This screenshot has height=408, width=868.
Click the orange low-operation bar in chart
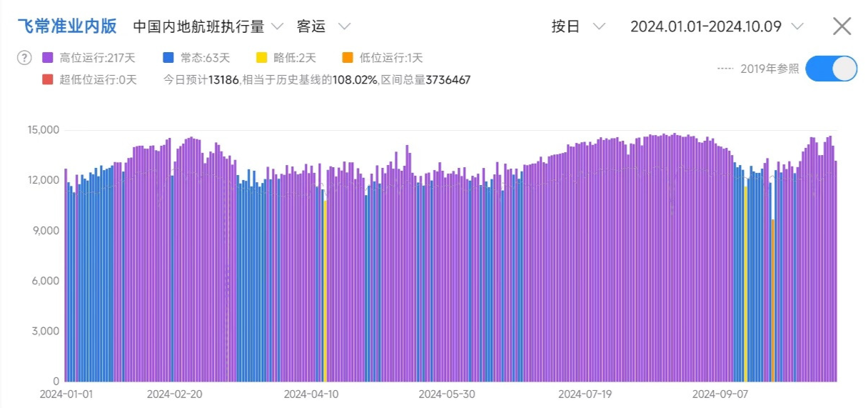click(773, 300)
